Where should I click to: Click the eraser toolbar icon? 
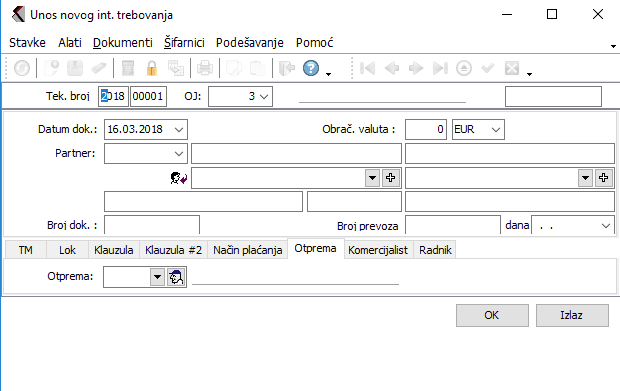coord(99,68)
